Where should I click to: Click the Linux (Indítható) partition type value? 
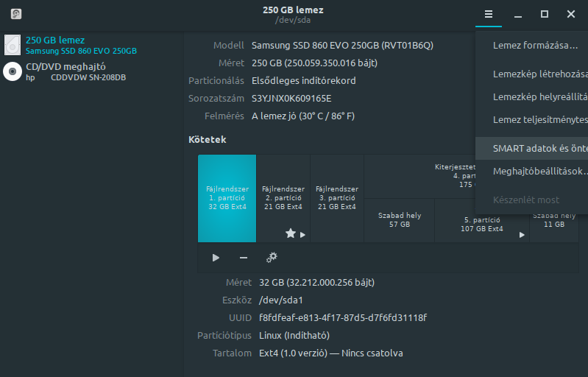(294, 335)
